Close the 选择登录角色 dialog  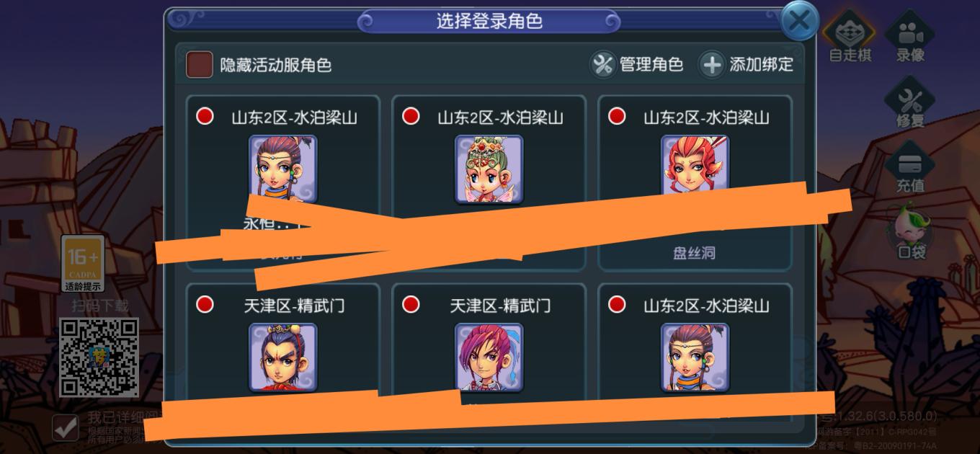799,22
